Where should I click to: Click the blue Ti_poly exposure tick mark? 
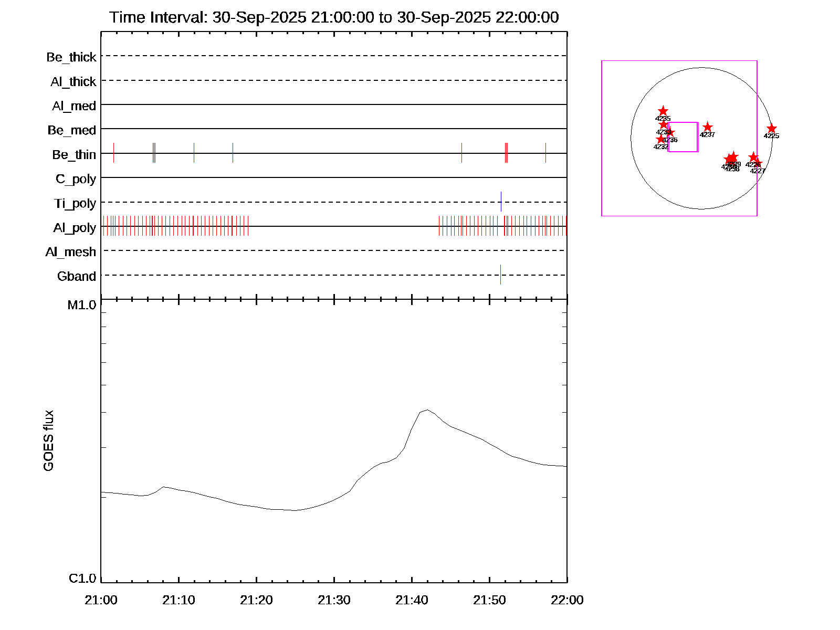[501, 202]
